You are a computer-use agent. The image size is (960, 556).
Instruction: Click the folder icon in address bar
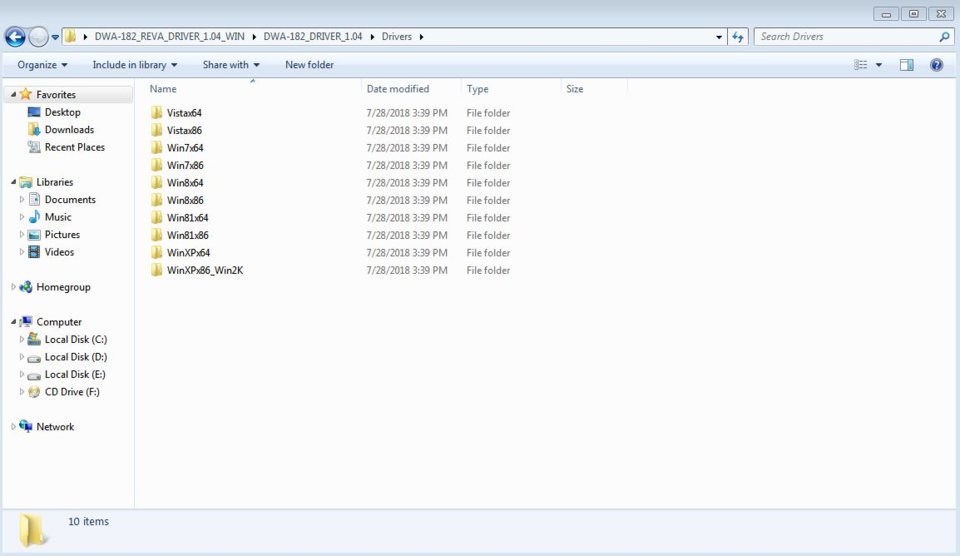70,36
